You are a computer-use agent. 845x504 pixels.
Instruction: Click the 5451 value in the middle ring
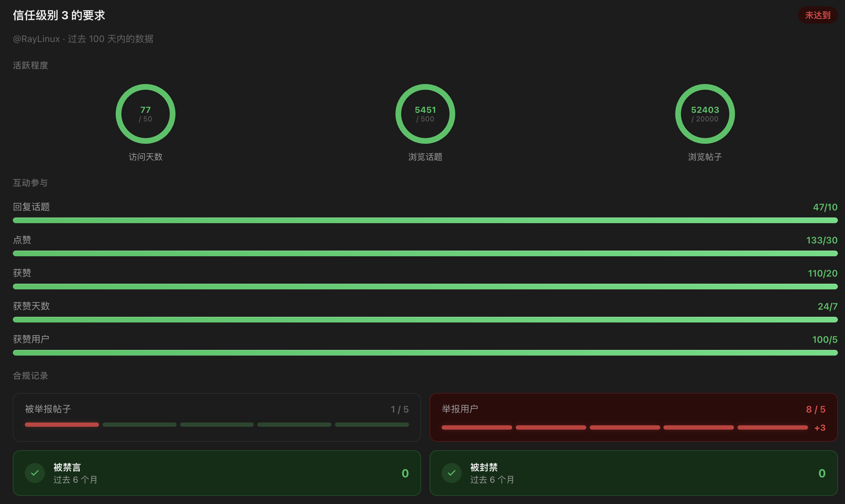point(425,110)
